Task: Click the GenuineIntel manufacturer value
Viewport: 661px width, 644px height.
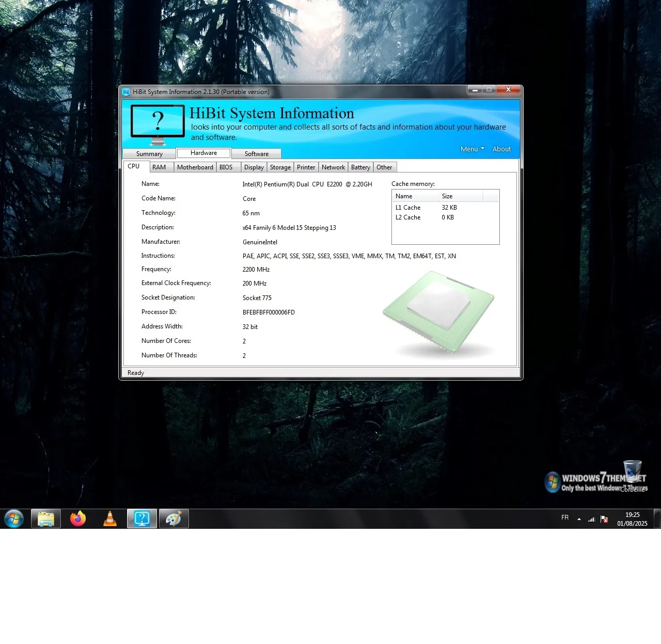Action: click(260, 242)
